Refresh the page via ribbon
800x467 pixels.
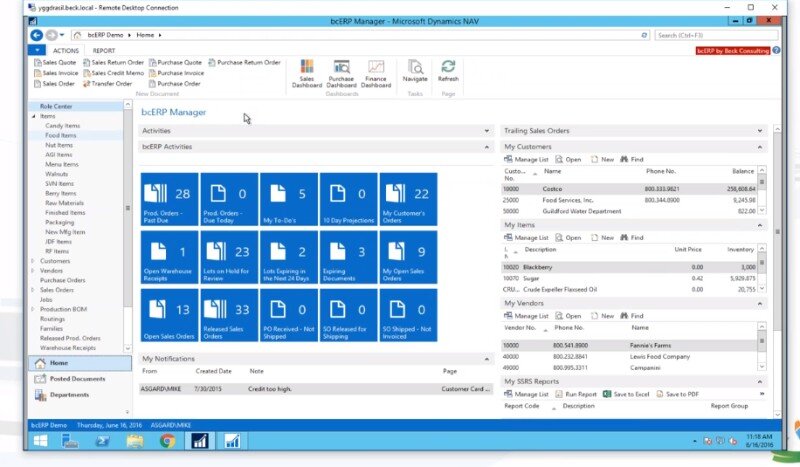point(448,70)
